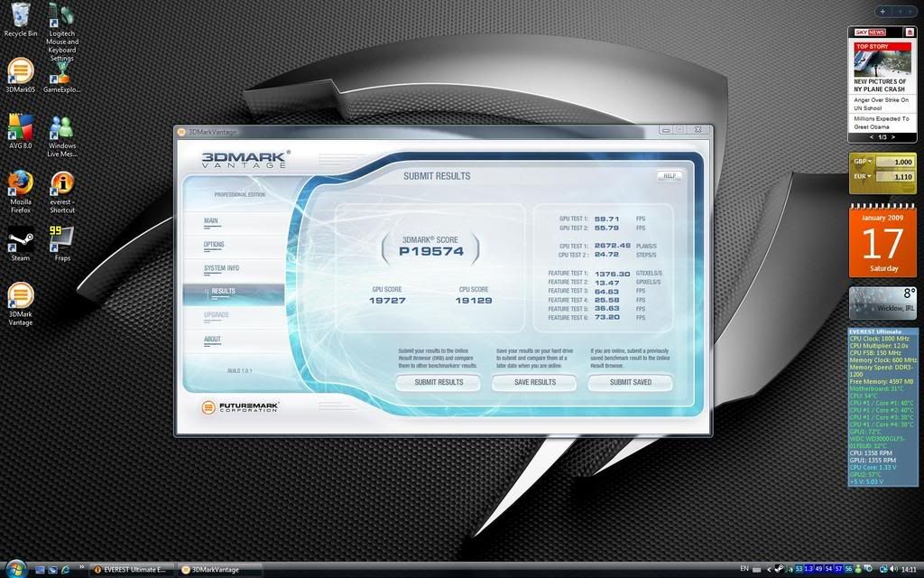Viewport: 924px width, 578px height.
Task: Click the Sky News gadget shopping bag icon
Action: (910, 33)
